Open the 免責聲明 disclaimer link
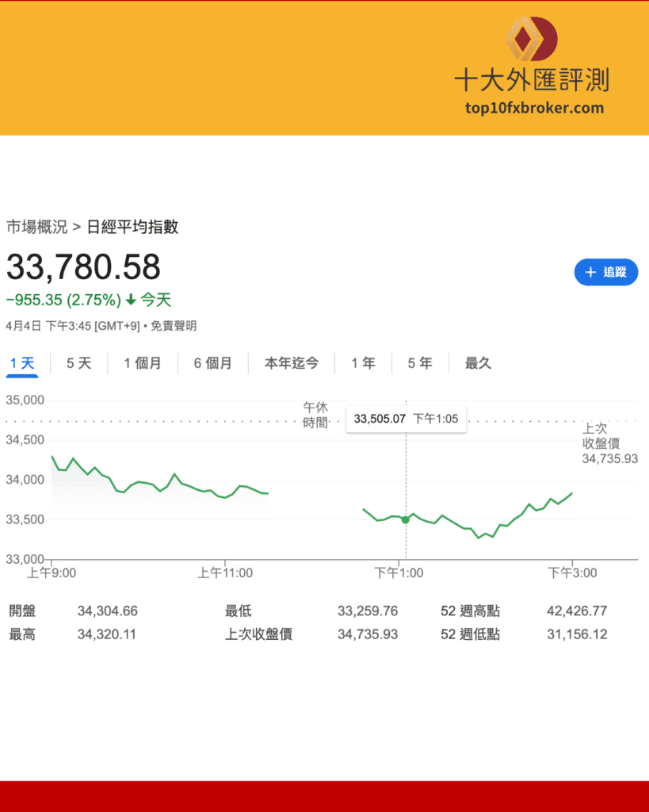Image resolution: width=649 pixels, height=812 pixels. coord(174,326)
